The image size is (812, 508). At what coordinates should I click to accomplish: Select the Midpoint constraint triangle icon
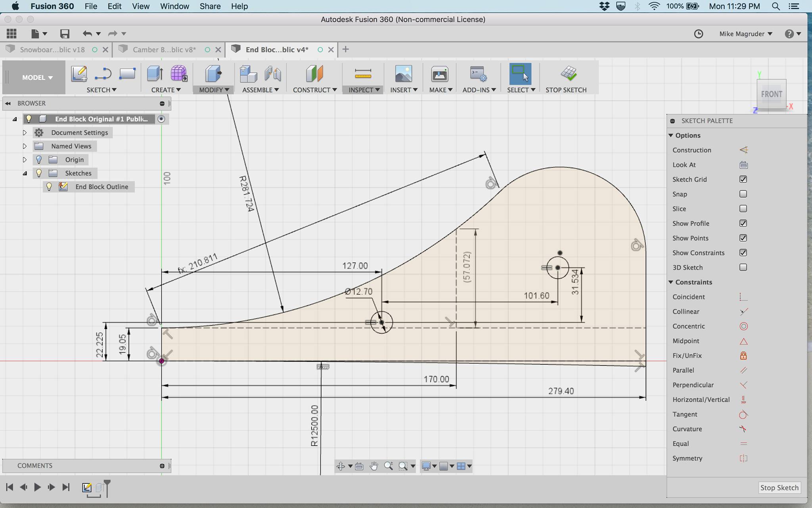(743, 341)
